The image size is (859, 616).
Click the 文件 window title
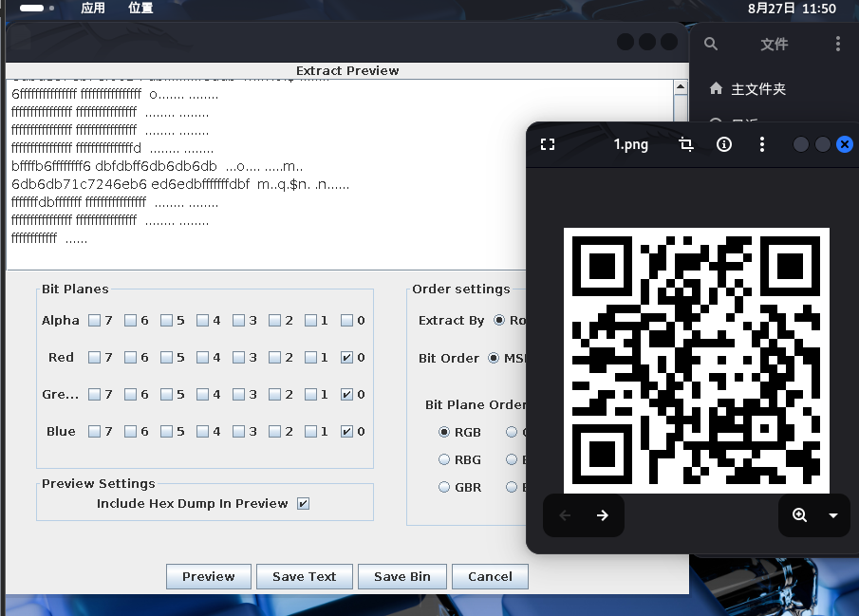(x=775, y=44)
